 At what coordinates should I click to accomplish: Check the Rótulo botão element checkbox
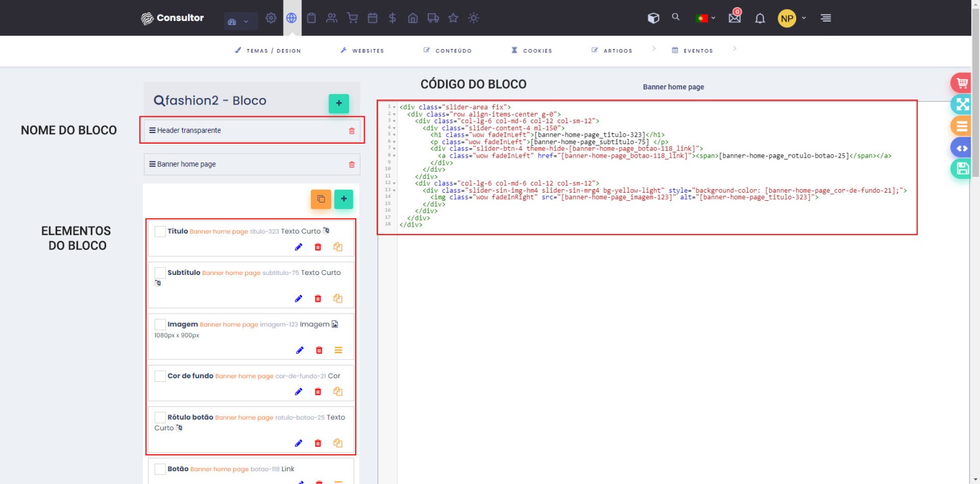(x=160, y=417)
